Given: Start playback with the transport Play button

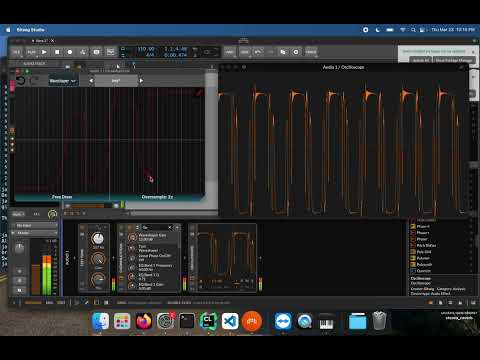Looking at the screenshot, I should (44, 52).
